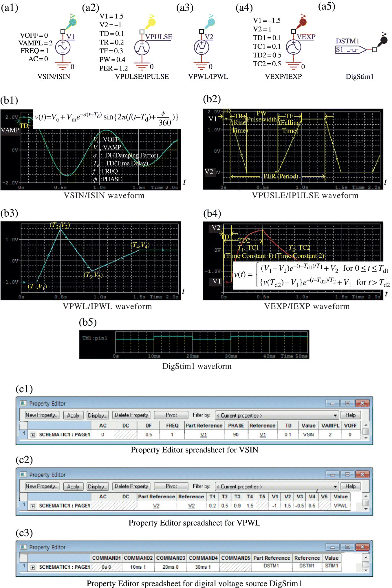Expand SCHEMATIC1 : PAGE1 row in VSIN editor
This screenshot has width=392, height=588.
pos(33,435)
